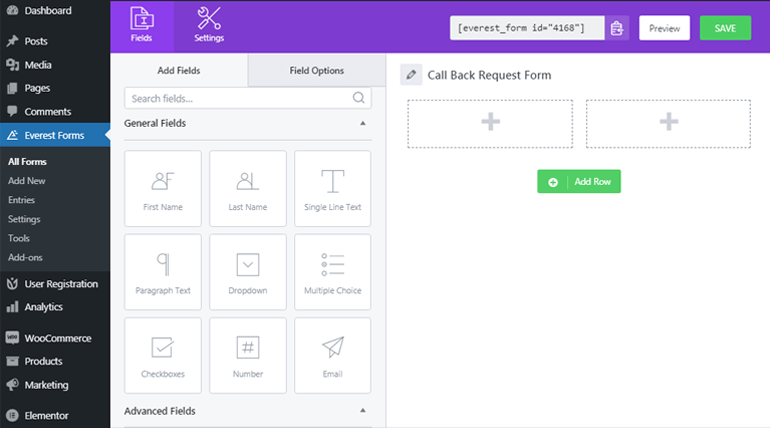Screen dimensions: 770x428
Task: Open the Settings tab with tools icon
Action: (x=209, y=27)
